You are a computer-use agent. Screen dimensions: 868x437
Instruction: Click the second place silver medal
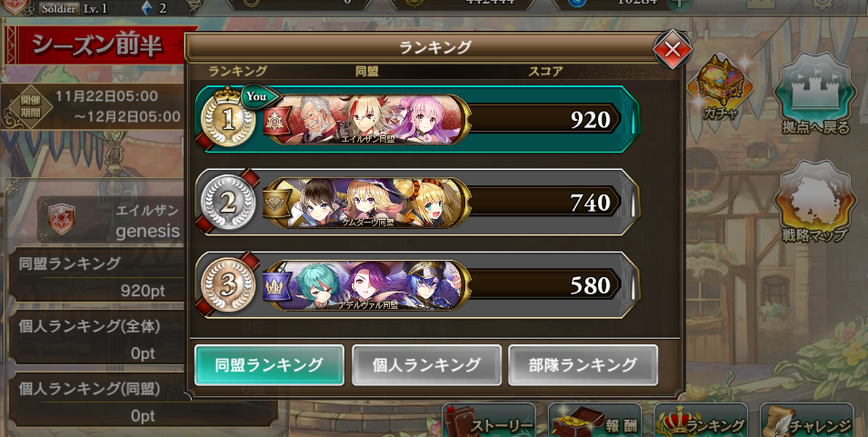tap(228, 203)
